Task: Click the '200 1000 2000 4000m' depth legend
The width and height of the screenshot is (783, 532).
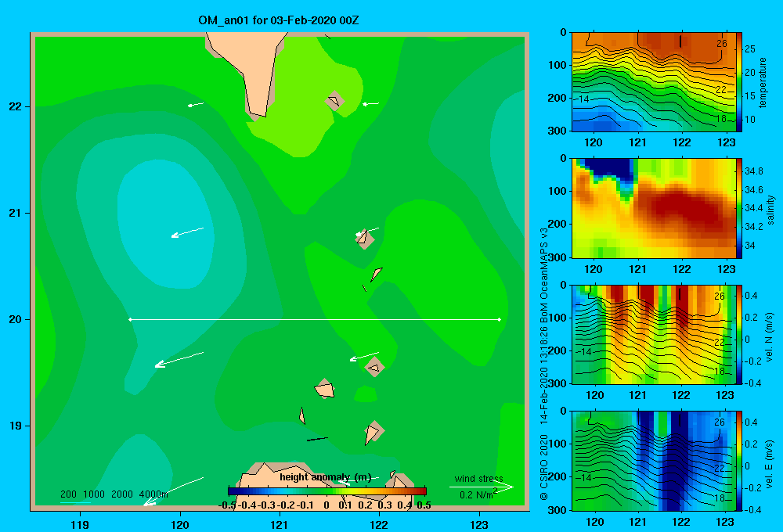Action: coord(114,494)
